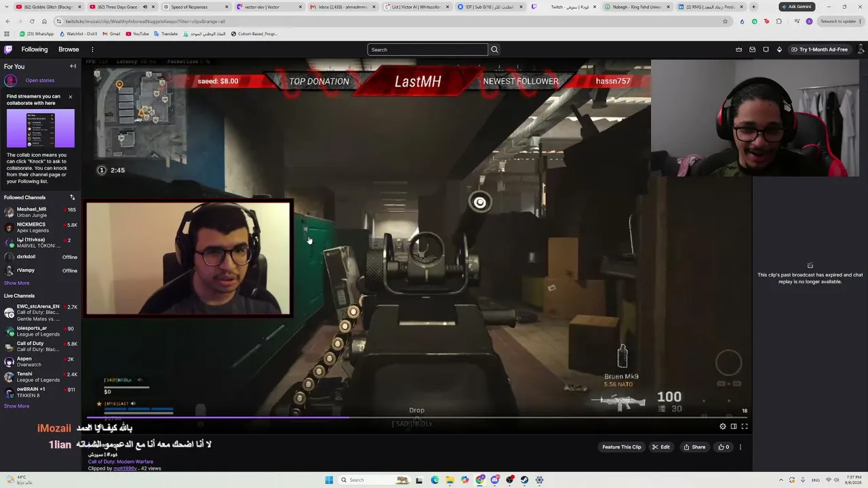Open the whispers chat bubble icon

(766, 49)
